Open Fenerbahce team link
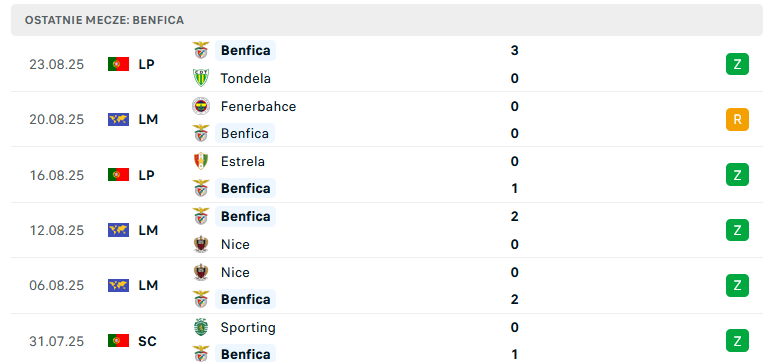Viewport: 763px width, 362px height. click(x=258, y=106)
